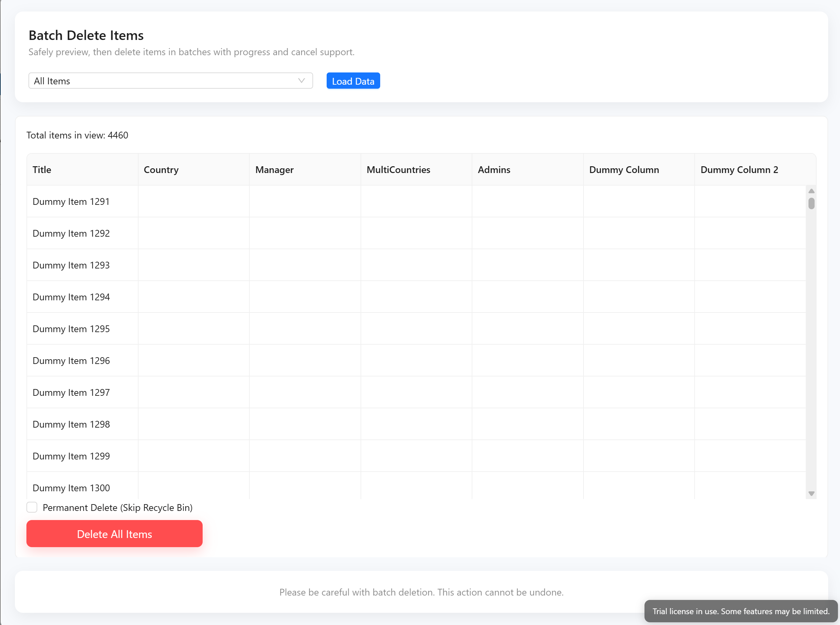Click the table scrollbar thumb

(x=811, y=204)
